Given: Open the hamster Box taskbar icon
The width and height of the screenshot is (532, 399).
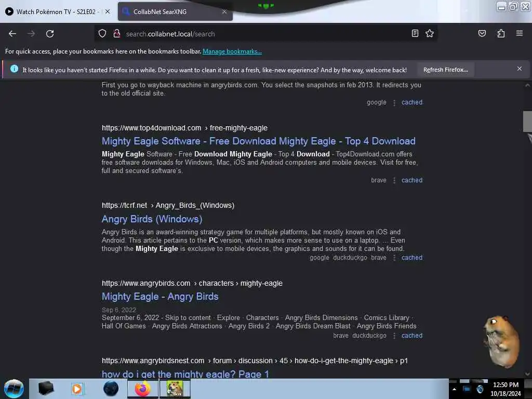Looking at the screenshot, I should (x=175, y=389).
